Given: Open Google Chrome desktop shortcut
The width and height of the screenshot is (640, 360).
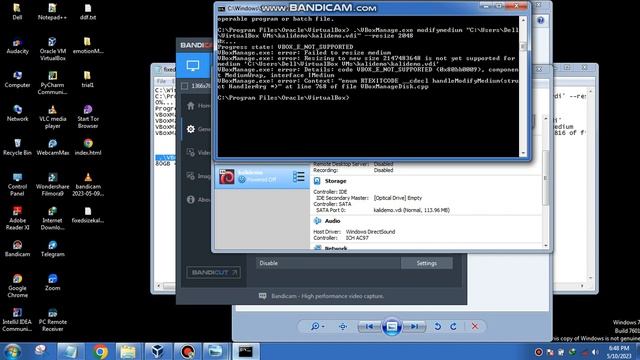Looking at the screenshot, I should click(17, 286).
